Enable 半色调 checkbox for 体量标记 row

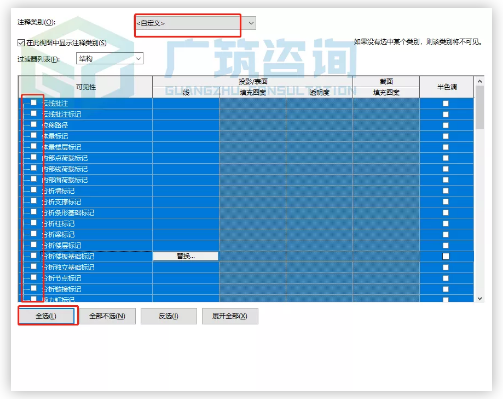pos(446,136)
